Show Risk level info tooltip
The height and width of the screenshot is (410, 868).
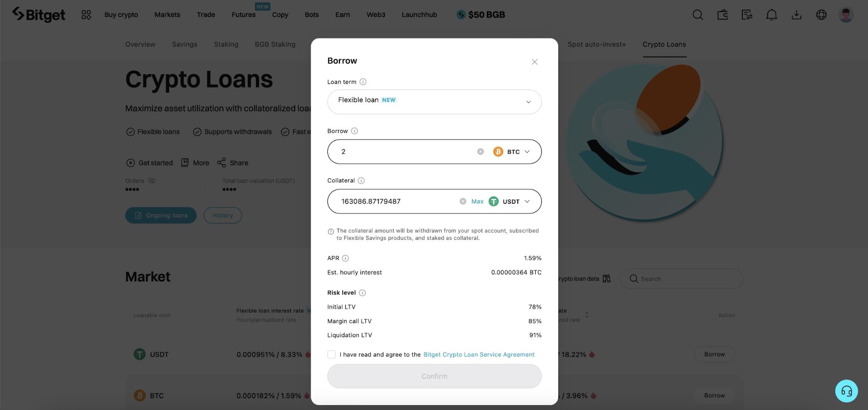click(362, 293)
